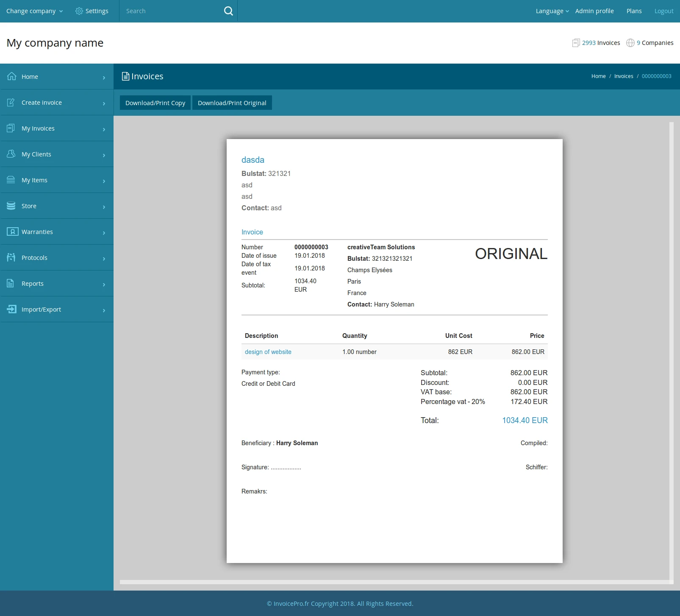
Task: Expand the My Clients chevron
Action: pos(104,155)
